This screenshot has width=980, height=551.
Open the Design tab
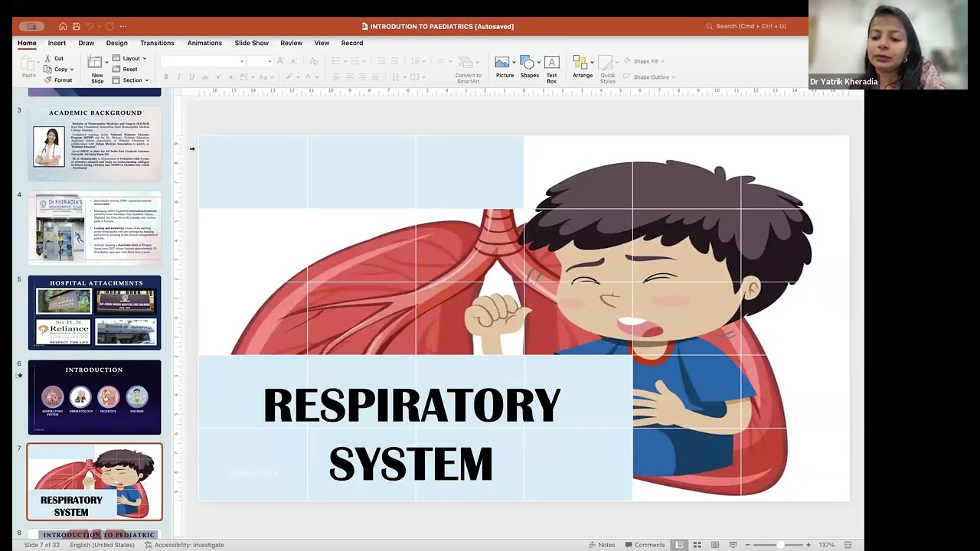pyautogui.click(x=116, y=43)
